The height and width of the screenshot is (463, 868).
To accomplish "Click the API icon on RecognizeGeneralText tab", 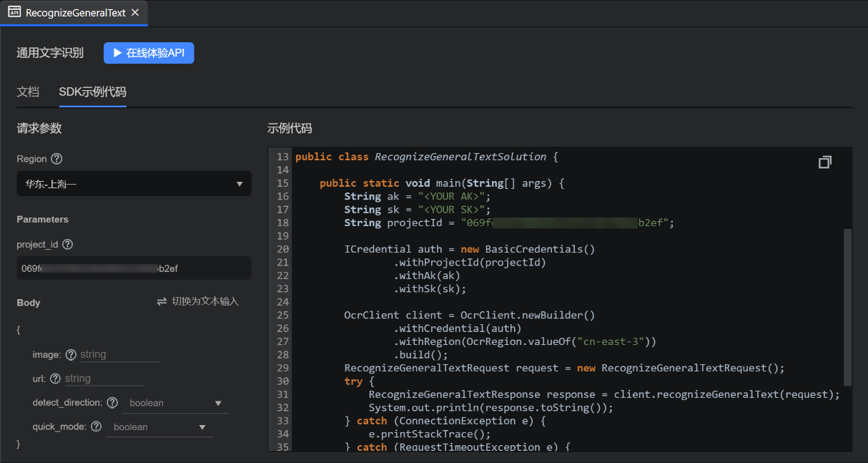I will (x=14, y=12).
